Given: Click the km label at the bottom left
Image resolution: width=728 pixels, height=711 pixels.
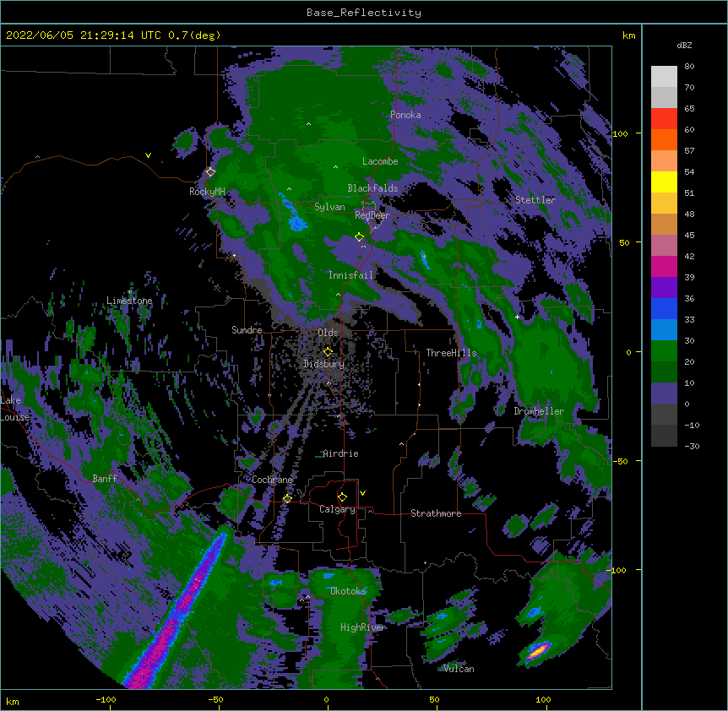Looking at the screenshot, I should click(13, 701).
